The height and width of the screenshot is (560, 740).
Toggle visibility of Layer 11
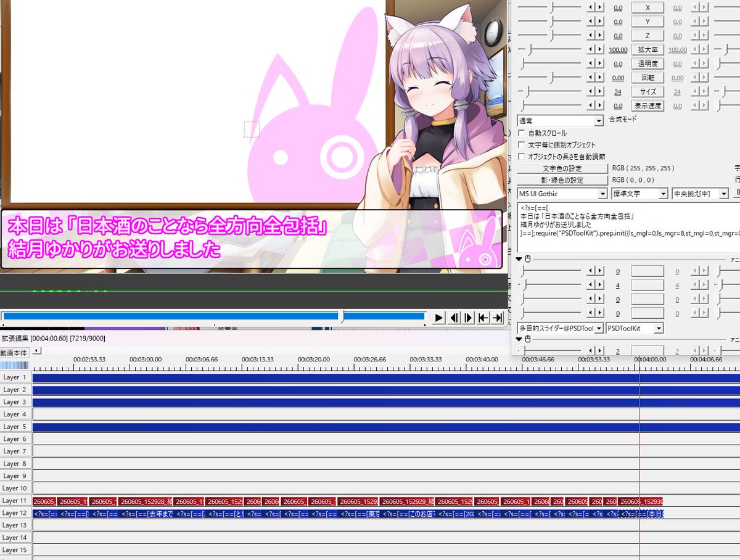15,501
